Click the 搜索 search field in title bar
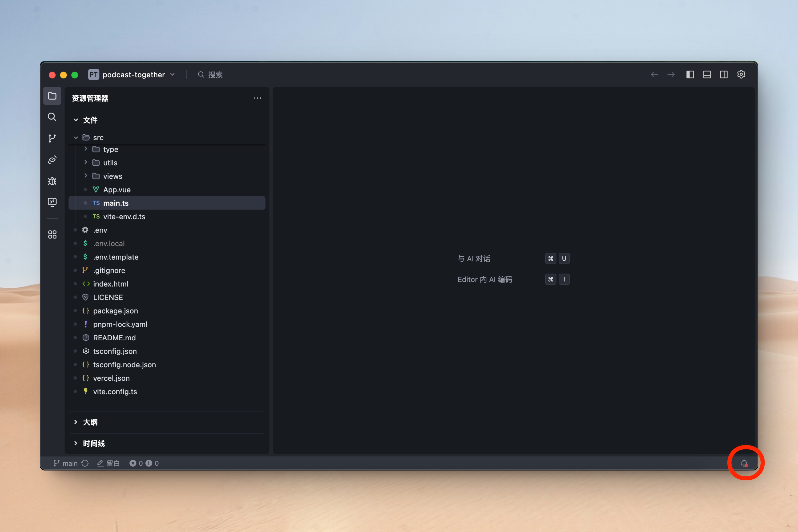Image resolution: width=798 pixels, height=532 pixels. [215, 75]
